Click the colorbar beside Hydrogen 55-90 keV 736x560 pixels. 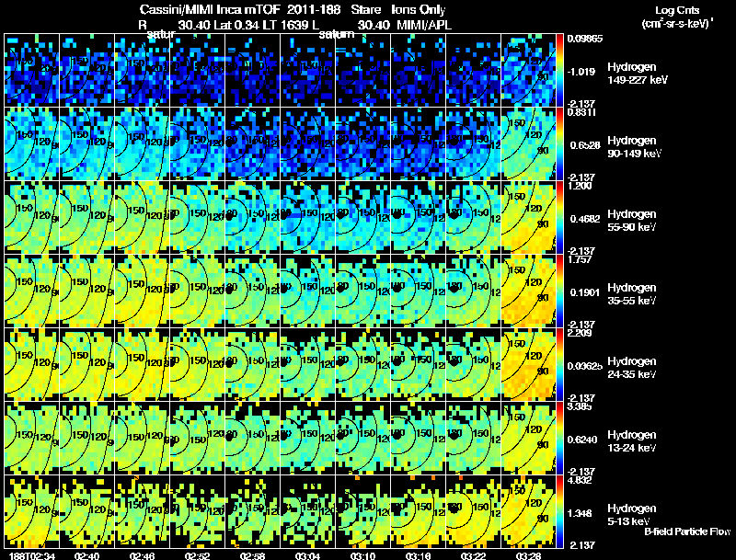[x=559, y=217]
